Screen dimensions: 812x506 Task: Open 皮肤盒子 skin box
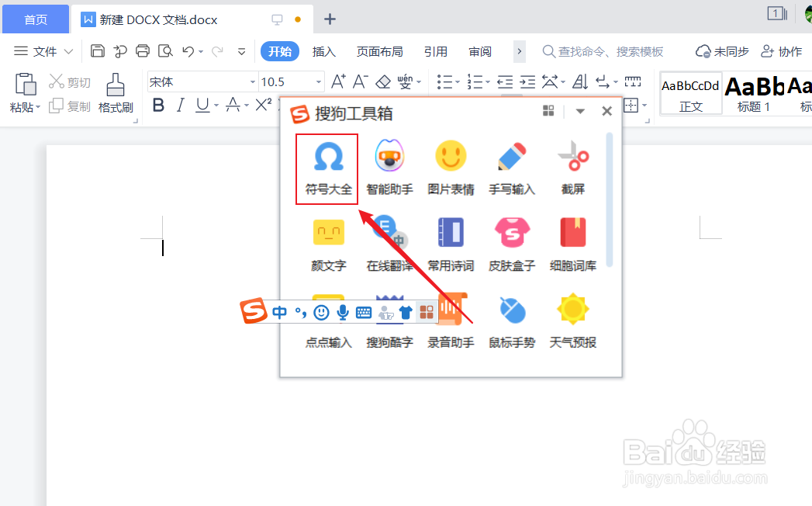coord(512,244)
